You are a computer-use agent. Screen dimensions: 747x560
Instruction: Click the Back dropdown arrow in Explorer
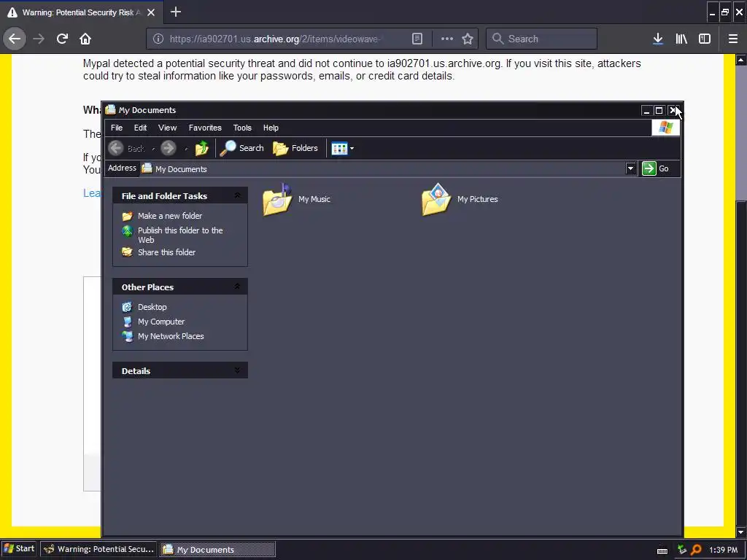point(153,149)
